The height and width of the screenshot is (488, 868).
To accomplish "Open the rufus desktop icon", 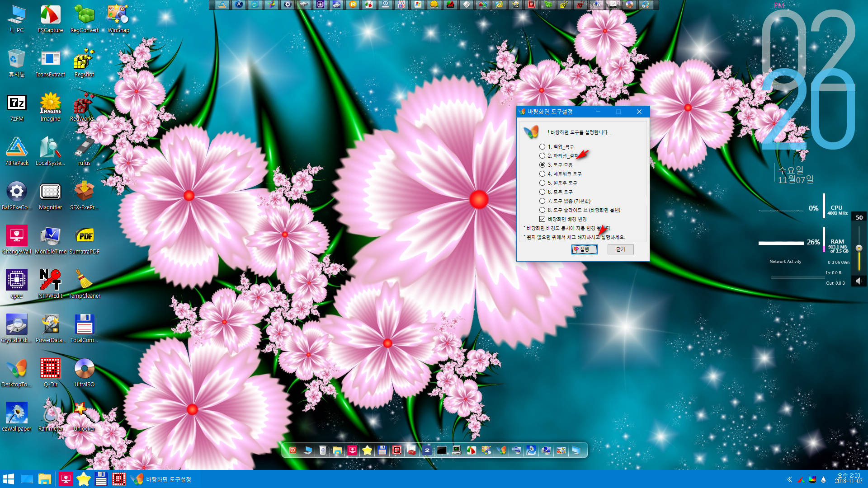I will [84, 152].
